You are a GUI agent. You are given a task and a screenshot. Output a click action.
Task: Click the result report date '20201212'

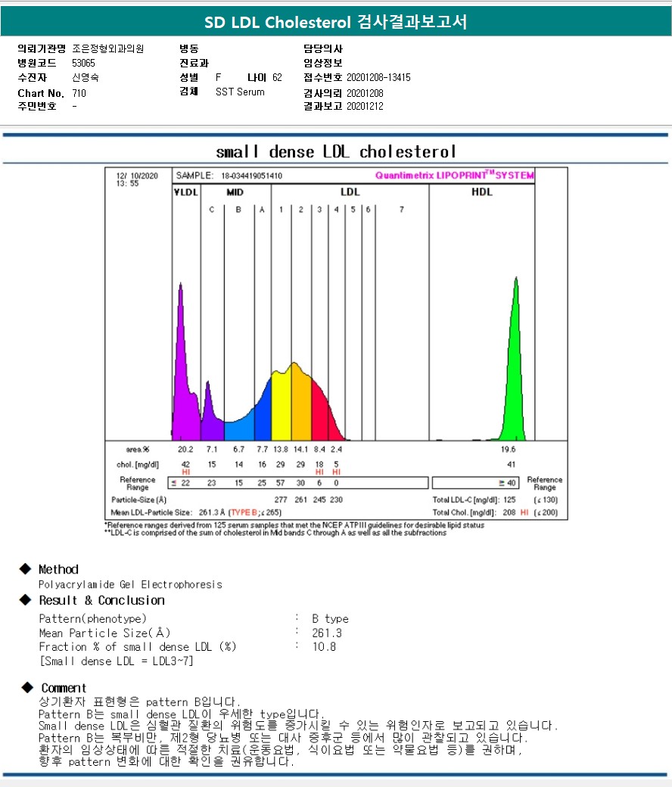click(x=365, y=106)
